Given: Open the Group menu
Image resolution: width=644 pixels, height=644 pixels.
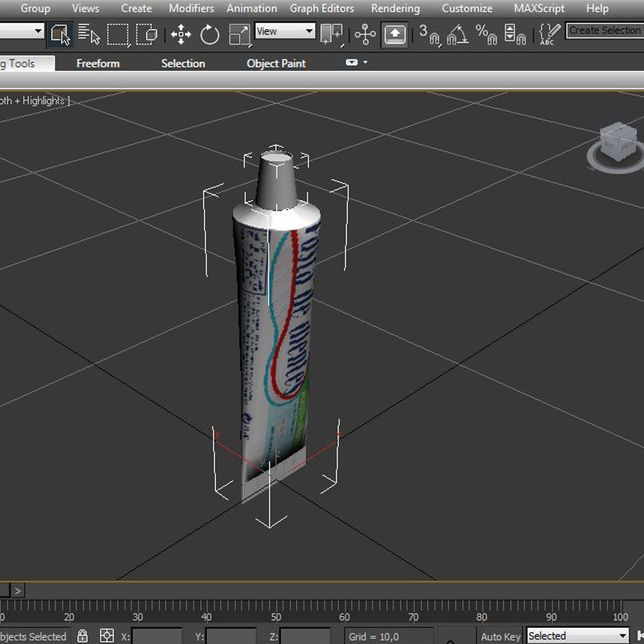Looking at the screenshot, I should tap(35, 9).
